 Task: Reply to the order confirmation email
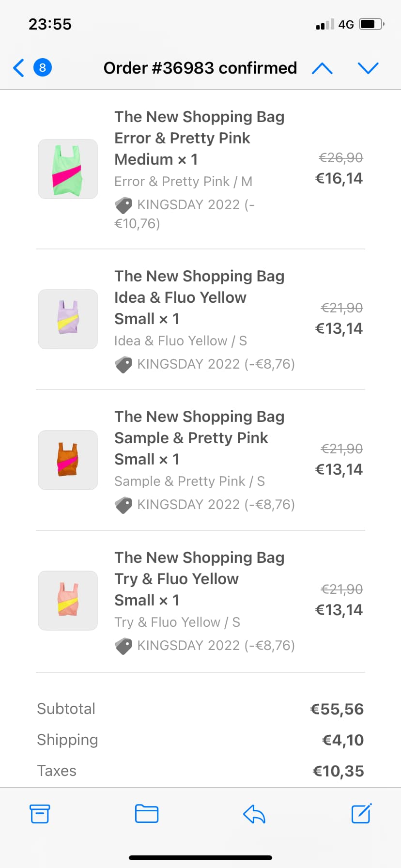tap(254, 814)
